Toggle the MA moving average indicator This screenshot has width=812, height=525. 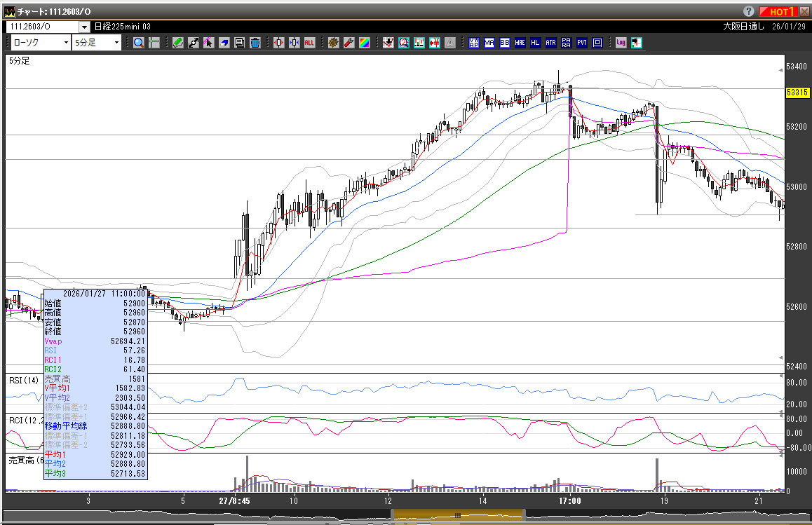pos(489,43)
